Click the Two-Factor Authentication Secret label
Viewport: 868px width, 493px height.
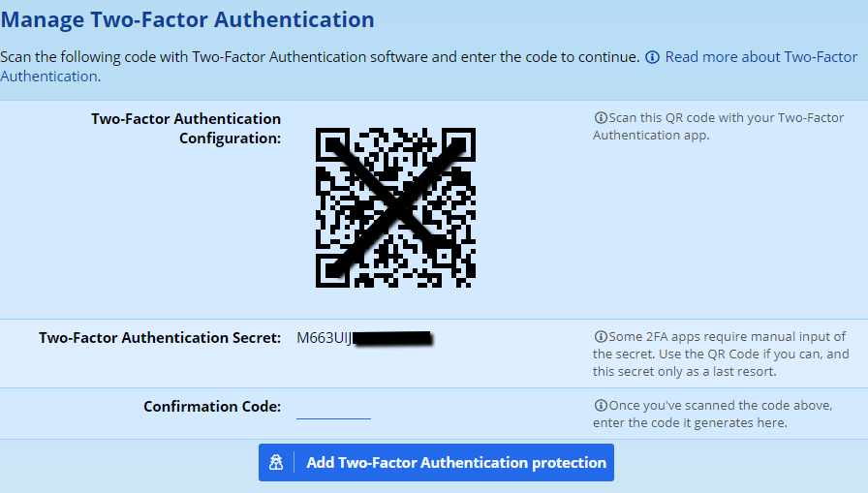tap(160, 338)
